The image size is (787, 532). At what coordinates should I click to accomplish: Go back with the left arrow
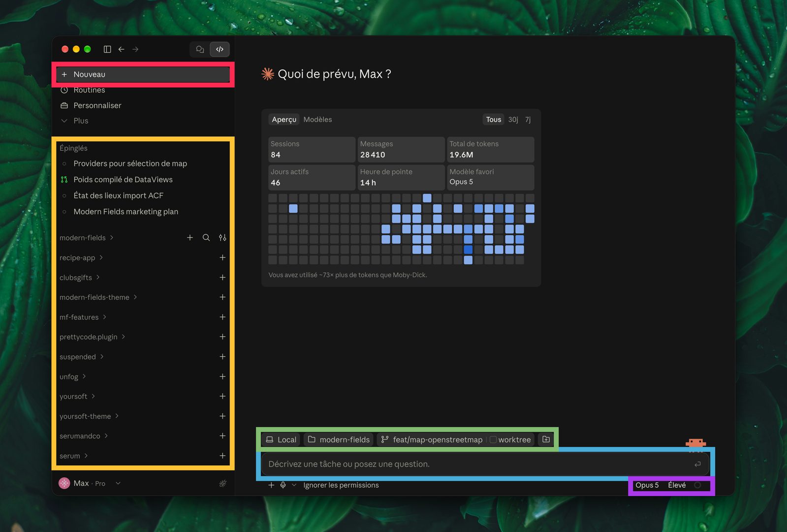[121, 49]
